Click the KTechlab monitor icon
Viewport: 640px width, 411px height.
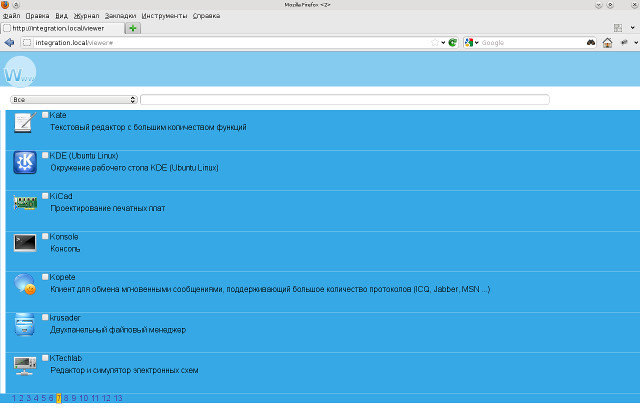(25, 365)
